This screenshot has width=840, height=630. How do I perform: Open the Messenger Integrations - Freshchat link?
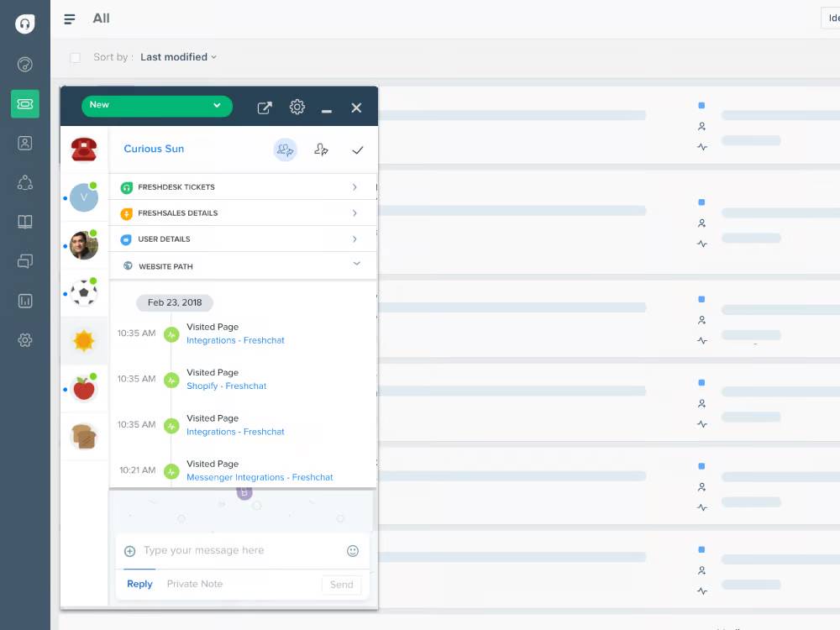pos(260,477)
